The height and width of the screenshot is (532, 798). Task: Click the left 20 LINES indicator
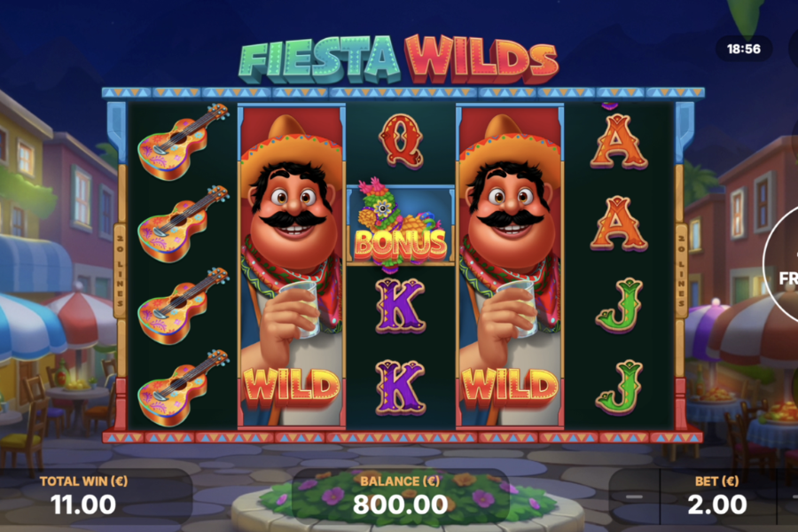tap(120, 270)
